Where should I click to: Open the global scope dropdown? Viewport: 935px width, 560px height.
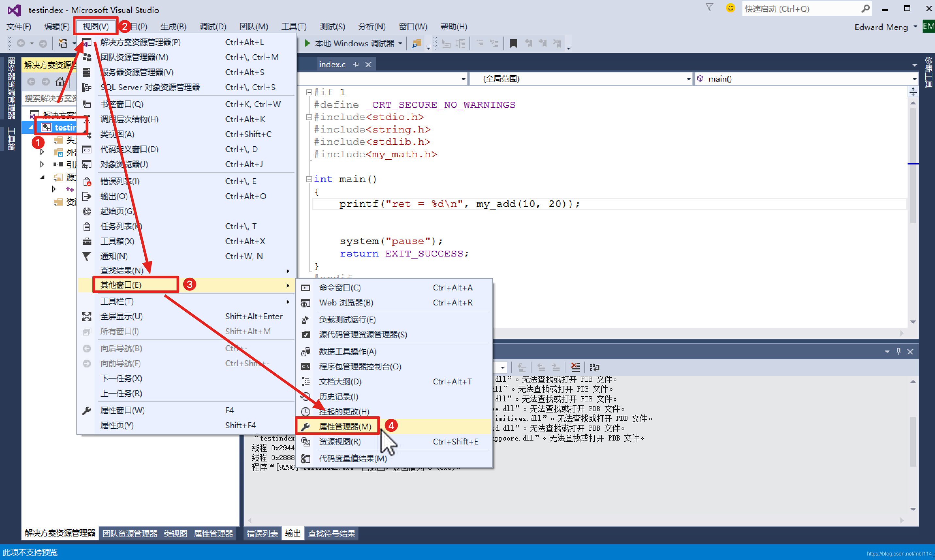[x=688, y=79]
